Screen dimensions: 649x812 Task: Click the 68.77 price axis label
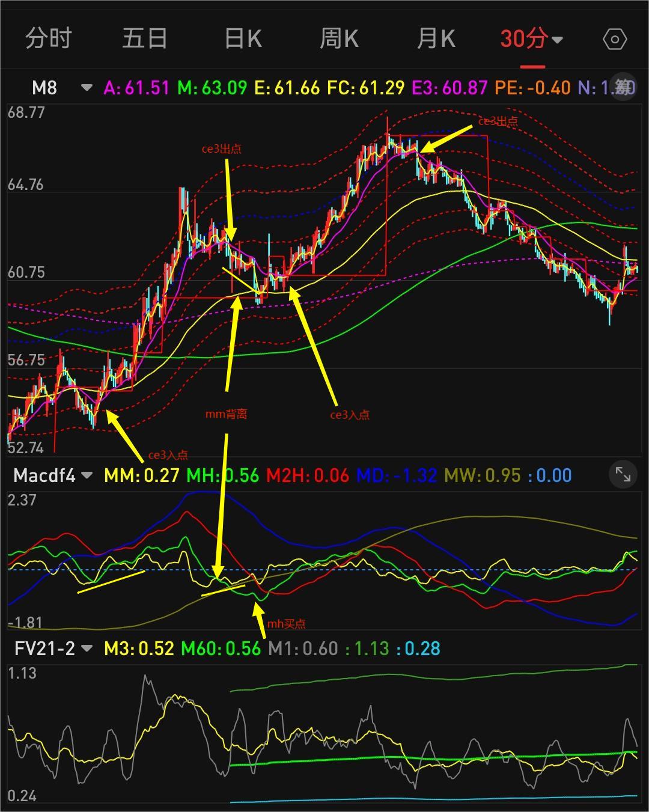click(x=26, y=112)
